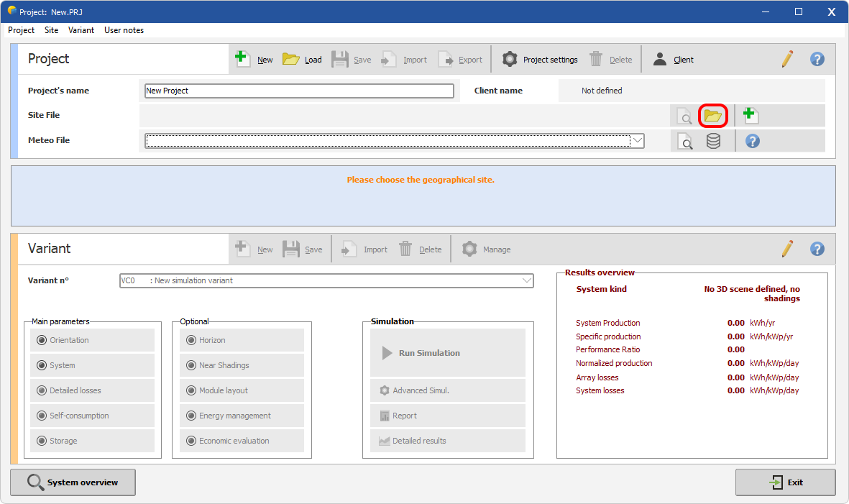Click the Site File field
Image resolution: width=849 pixels, height=504 pixels.
(x=403, y=116)
